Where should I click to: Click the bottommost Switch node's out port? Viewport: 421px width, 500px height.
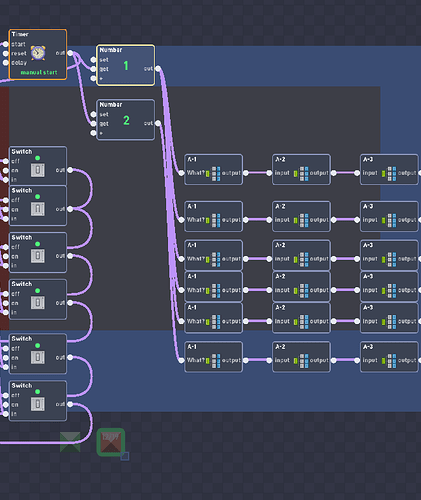[x=70, y=404]
